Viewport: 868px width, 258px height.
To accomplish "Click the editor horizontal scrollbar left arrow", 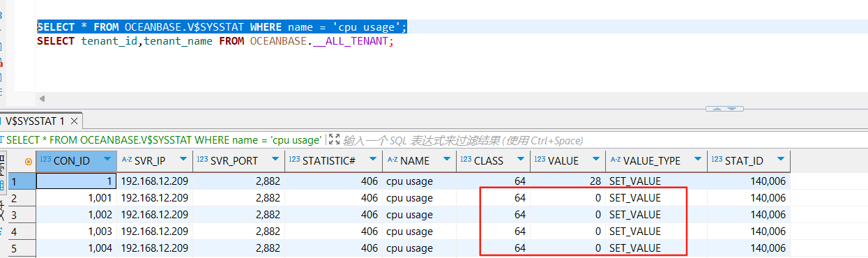I will click(x=42, y=99).
